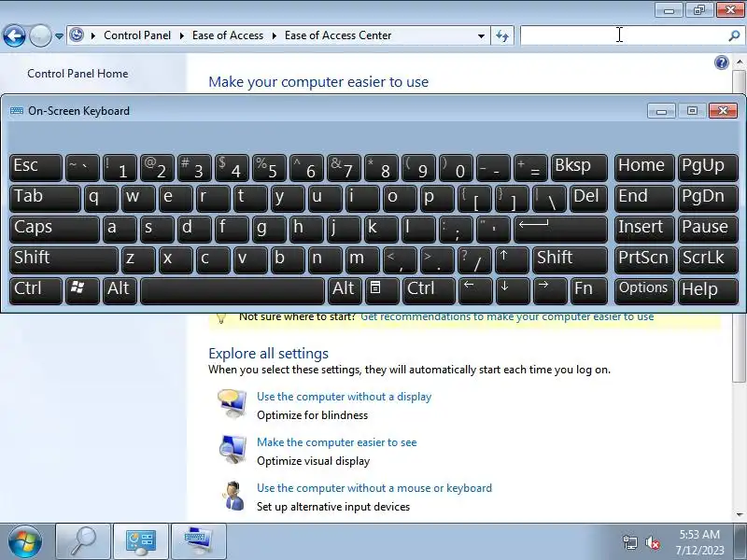
Task: Click the Home key
Action: click(x=644, y=167)
